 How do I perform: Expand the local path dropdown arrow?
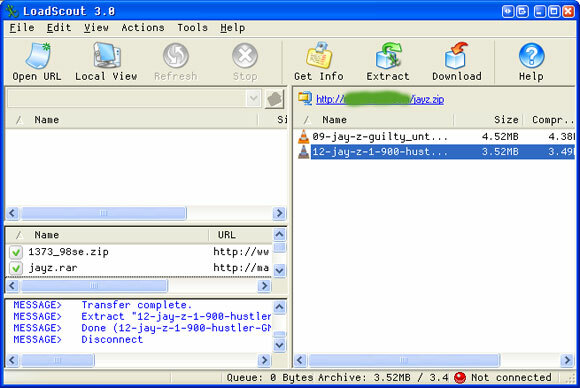[253, 99]
